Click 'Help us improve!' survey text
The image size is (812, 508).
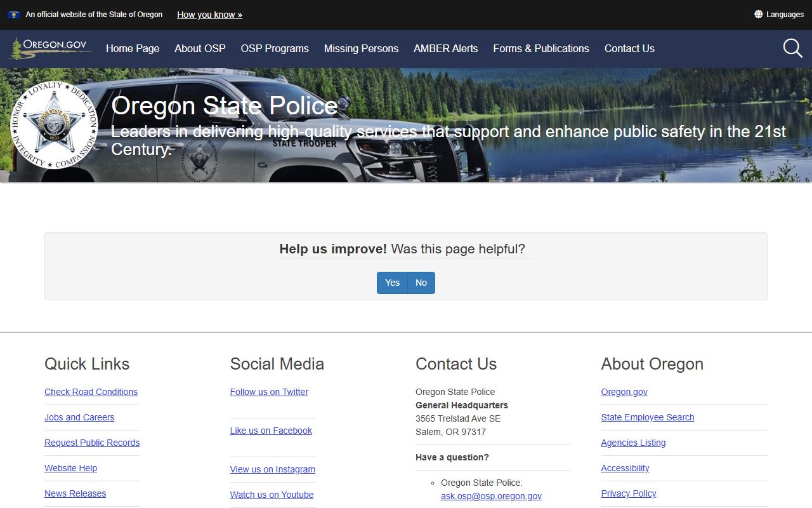pyautogui.click(x=333, y=249)
